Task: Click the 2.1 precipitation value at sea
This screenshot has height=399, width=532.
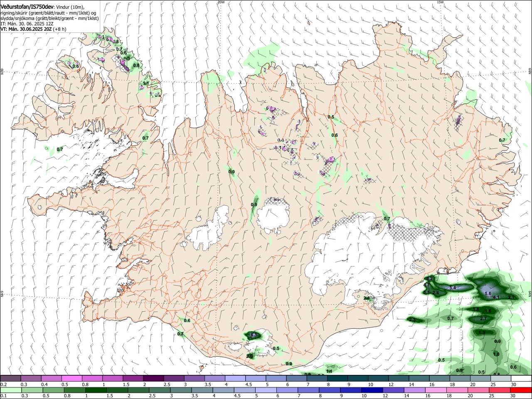Action: [511, 297]
